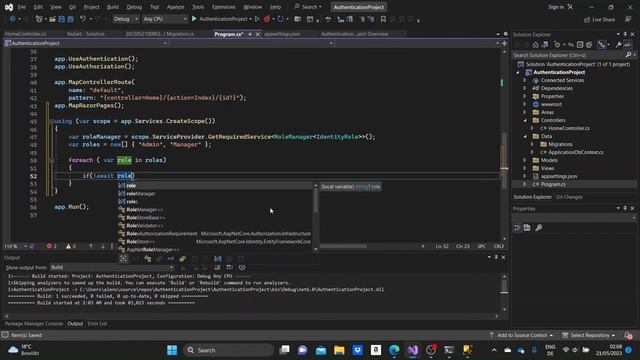Click the Windows Start button
The height and width of the screenshot is (360, 640).
(172, 350)
